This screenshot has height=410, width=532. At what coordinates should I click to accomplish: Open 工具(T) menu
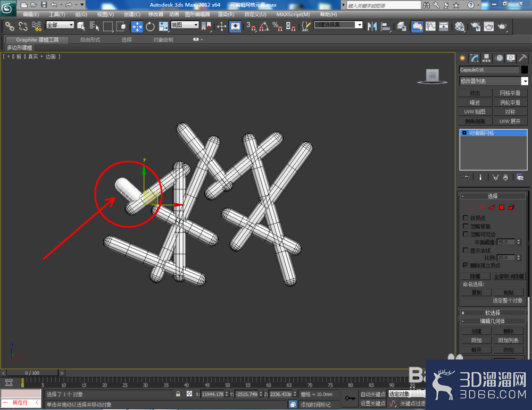[x=57, y=14]
